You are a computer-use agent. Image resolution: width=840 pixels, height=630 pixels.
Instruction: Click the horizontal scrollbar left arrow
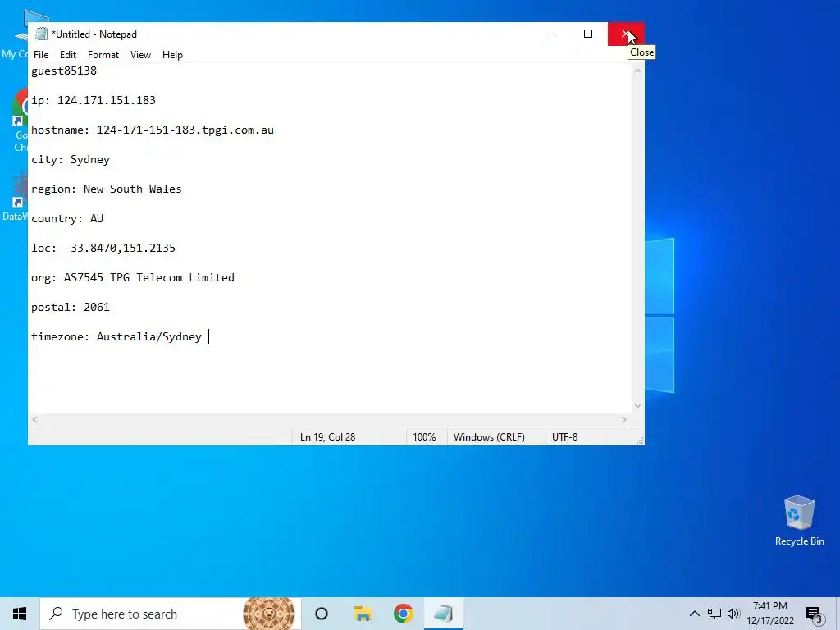[34, 419]
